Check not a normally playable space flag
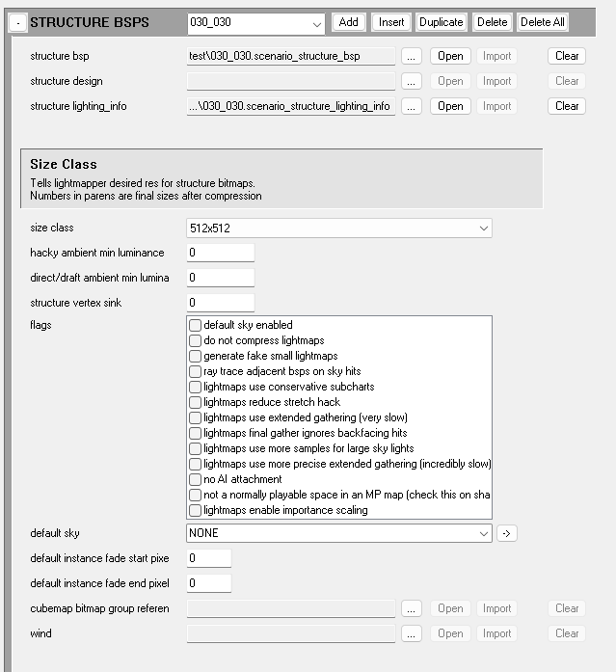Viewport: 616px width, 672px height. tap(196, 495)
